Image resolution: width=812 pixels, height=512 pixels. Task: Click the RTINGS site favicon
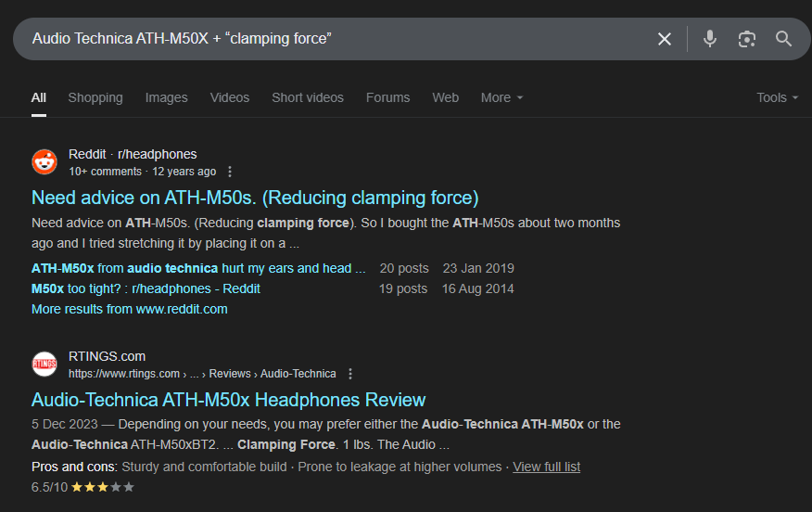pyautogui.click(x=44, y=365)
